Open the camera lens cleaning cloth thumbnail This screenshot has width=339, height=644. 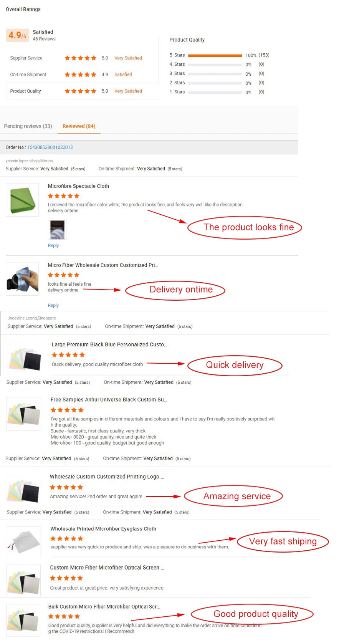[22, 279]
